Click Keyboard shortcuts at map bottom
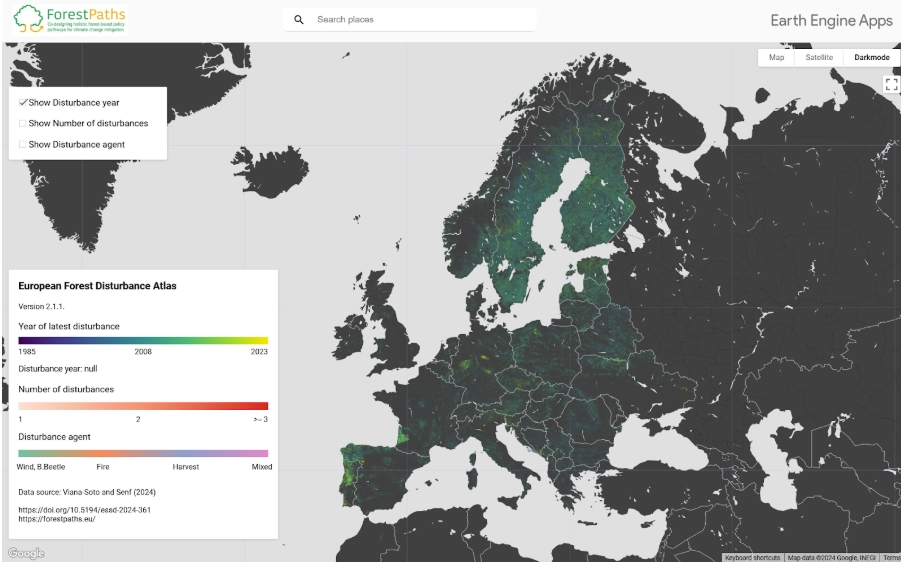 coord(752,558)
